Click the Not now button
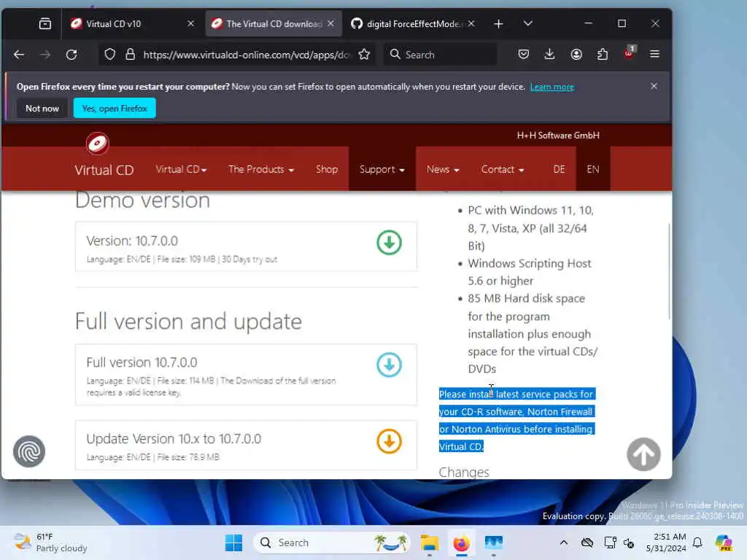The image size is (747, 560). pos(42,109)
